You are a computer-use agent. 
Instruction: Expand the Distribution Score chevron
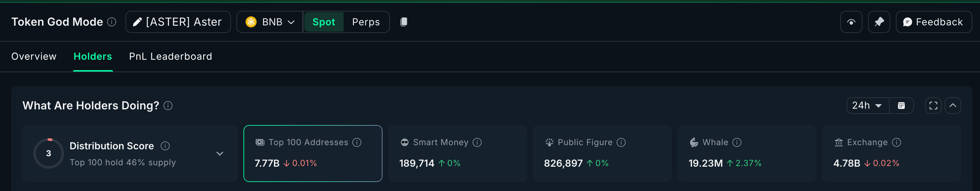pyautogui.click(x=219, y=153)
